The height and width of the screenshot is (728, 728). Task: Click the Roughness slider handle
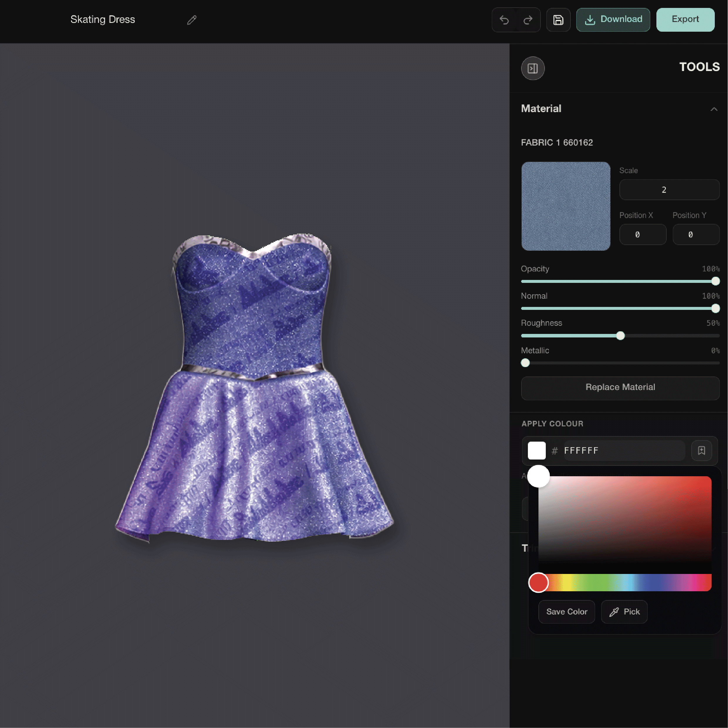(620, 336)
